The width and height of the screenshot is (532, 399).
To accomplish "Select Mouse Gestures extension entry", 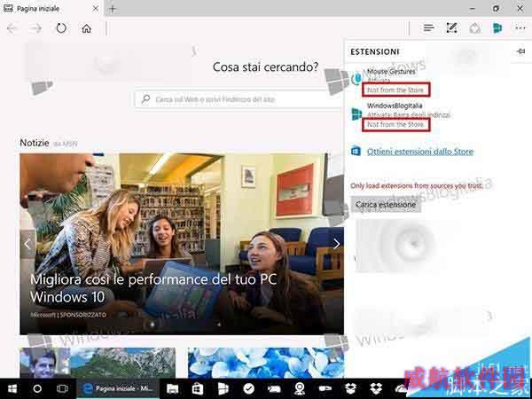I will (x=436, y=81).
